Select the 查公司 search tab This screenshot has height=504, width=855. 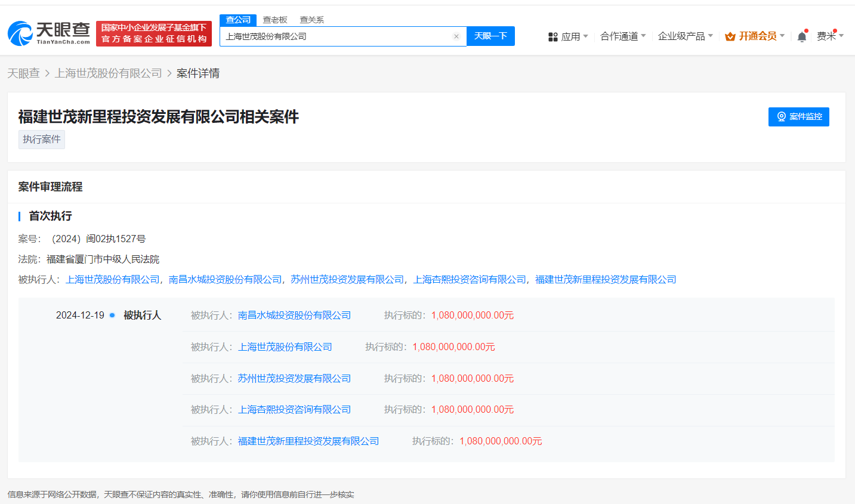[x=238, y=20]
